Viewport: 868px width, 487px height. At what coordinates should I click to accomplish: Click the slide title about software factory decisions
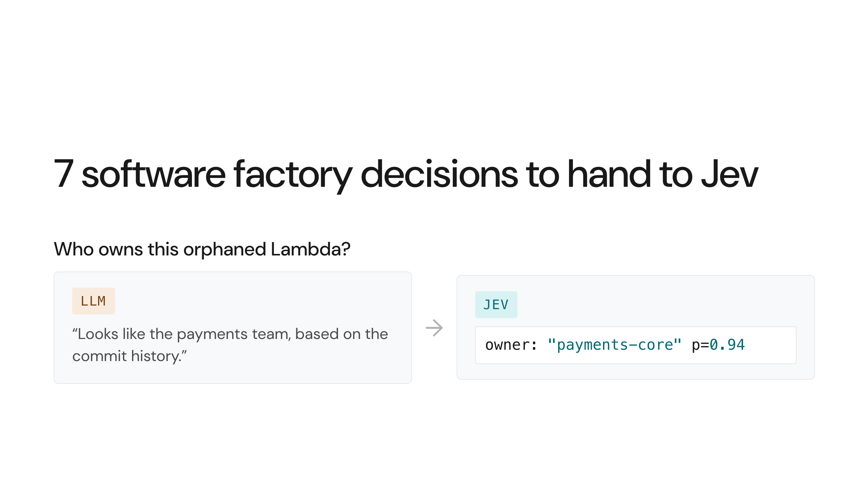pyautogui.click(x=406, y=175)
